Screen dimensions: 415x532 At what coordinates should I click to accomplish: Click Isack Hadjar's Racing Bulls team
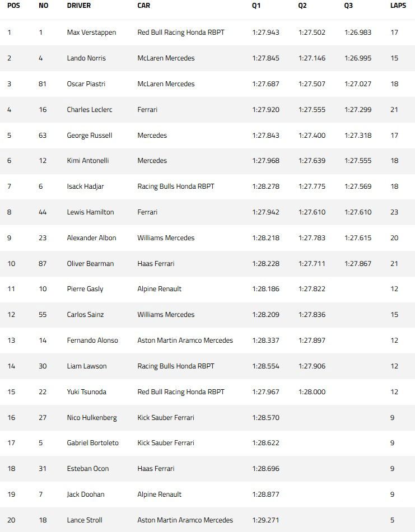pyautogui.click(x=176, y=186)
